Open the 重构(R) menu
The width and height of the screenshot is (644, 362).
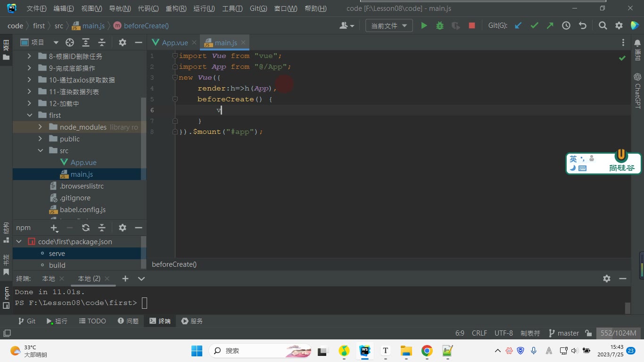tap(176, 8)
